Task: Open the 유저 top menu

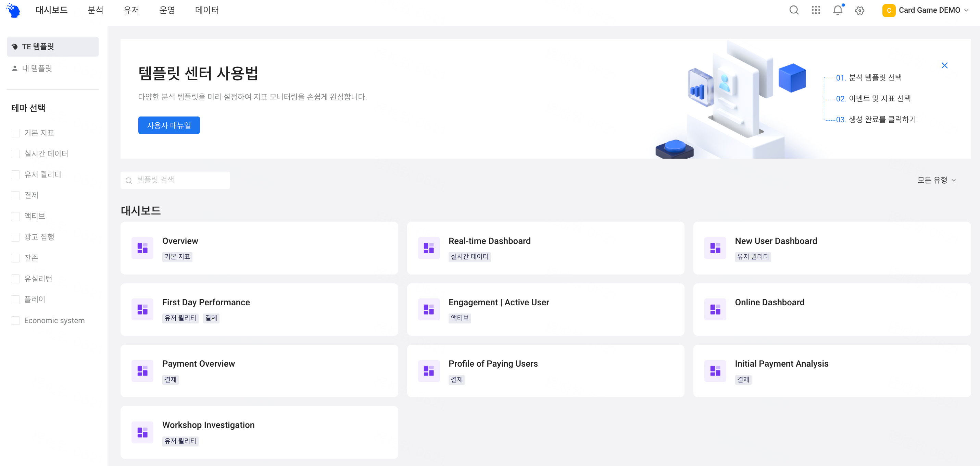Action: coord(131,10)
